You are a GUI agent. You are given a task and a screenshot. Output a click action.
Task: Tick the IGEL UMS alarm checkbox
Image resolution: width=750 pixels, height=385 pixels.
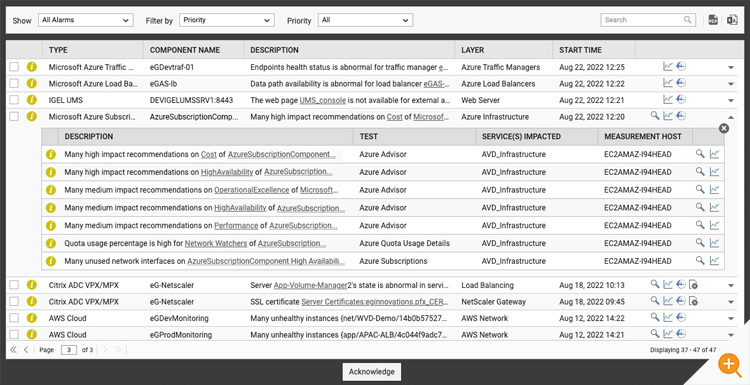pyautogui.click(x=14, y=100)
